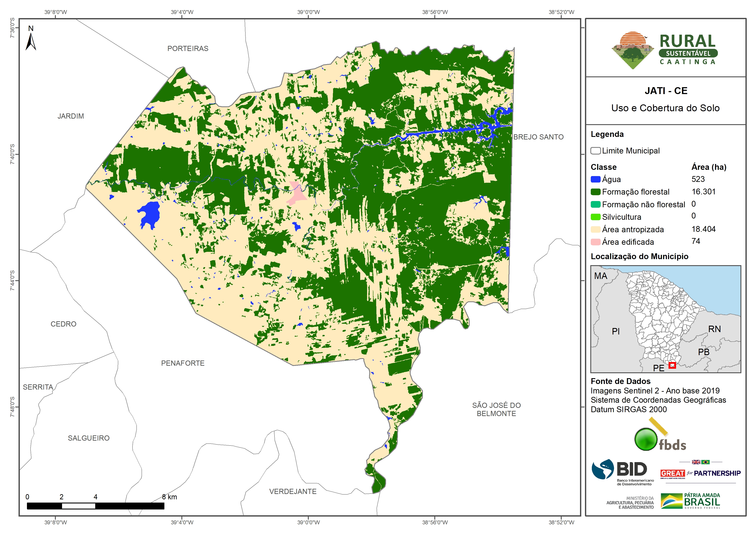Click the bright green Silvicultura swatch

point(595,217)
